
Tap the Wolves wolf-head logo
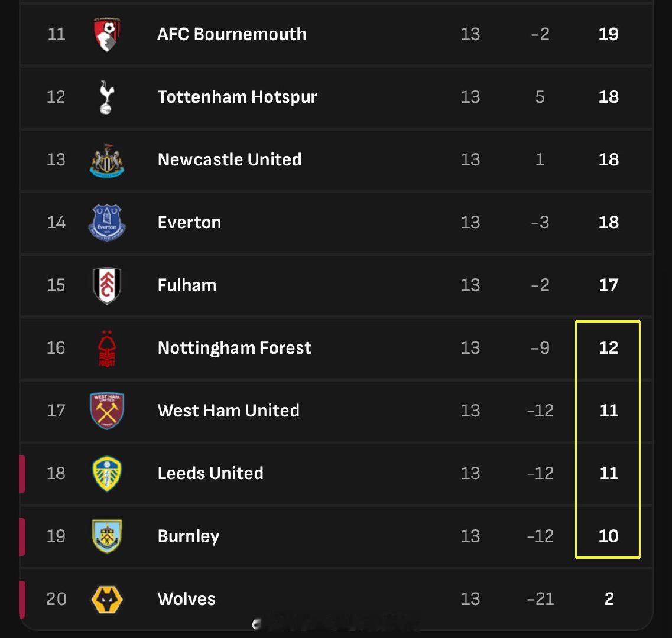[107, 599]
